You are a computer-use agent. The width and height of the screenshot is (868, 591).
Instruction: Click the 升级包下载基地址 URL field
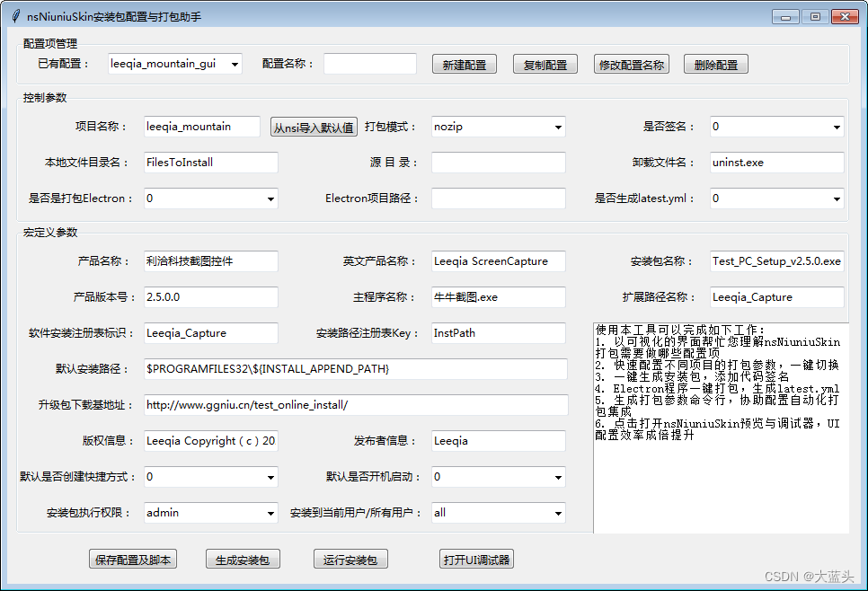356,404
